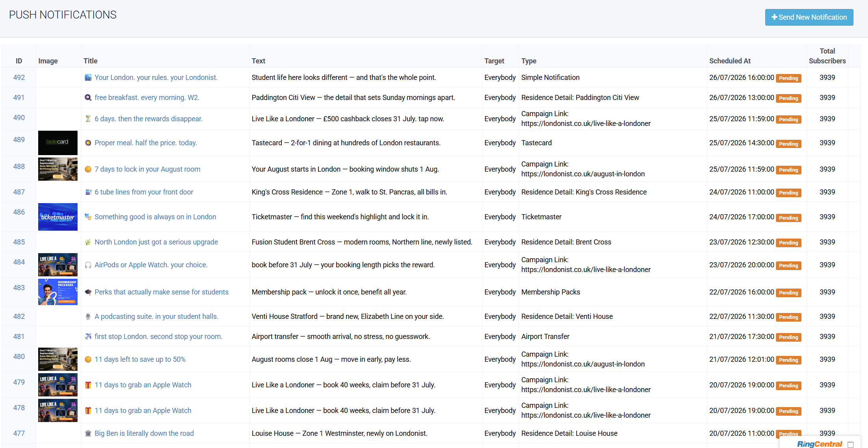The image size is (868, 448).
Task: Open the Live Like a Londoner thumbnail in row 484
Action: click(58, 265)
